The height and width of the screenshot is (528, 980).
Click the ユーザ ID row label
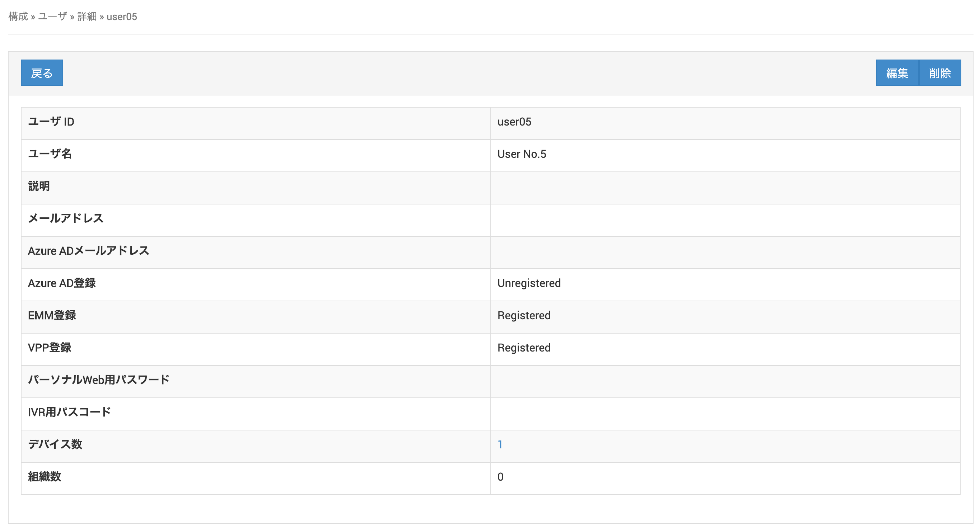click(x=51, y=122)
